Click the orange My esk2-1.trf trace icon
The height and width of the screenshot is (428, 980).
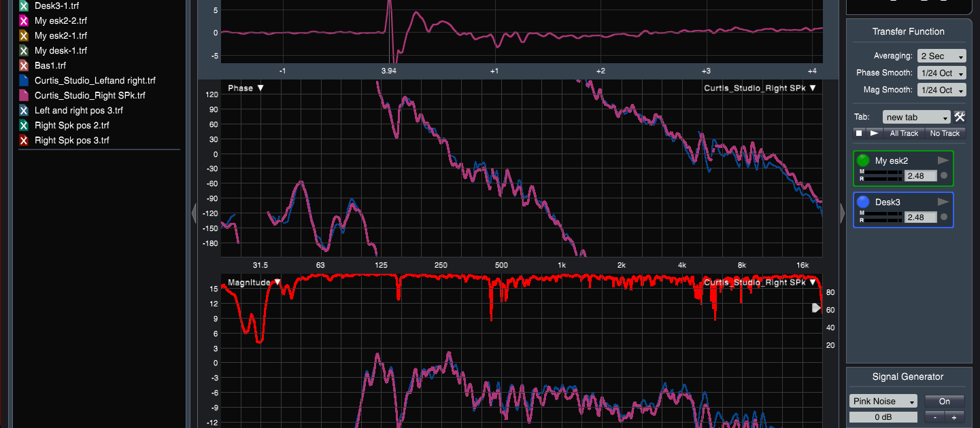tap(24, 35)
